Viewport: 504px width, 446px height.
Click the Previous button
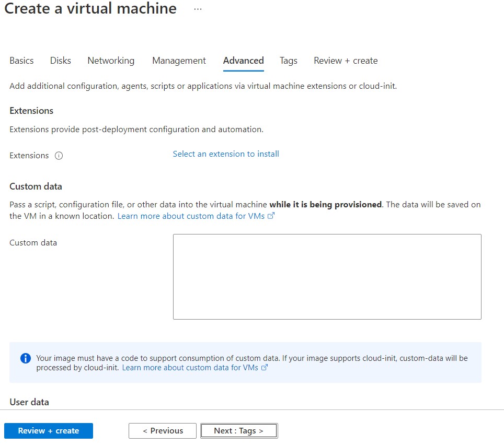coord(163,431)
